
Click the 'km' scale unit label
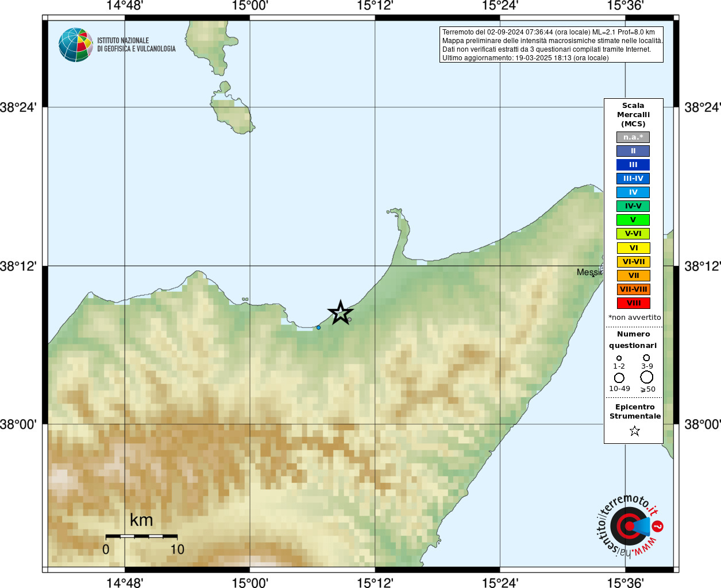(141, 520)
